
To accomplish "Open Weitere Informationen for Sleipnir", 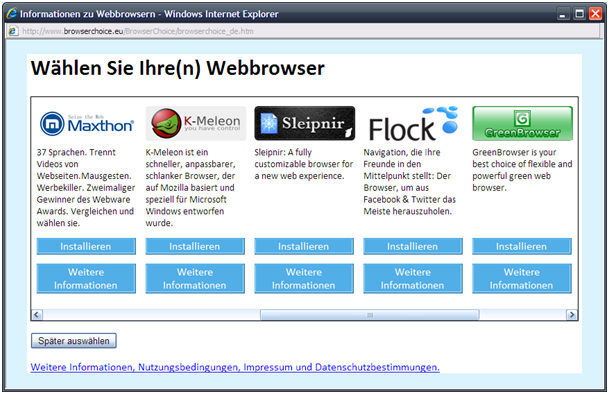I will click(x=304, y=279).
